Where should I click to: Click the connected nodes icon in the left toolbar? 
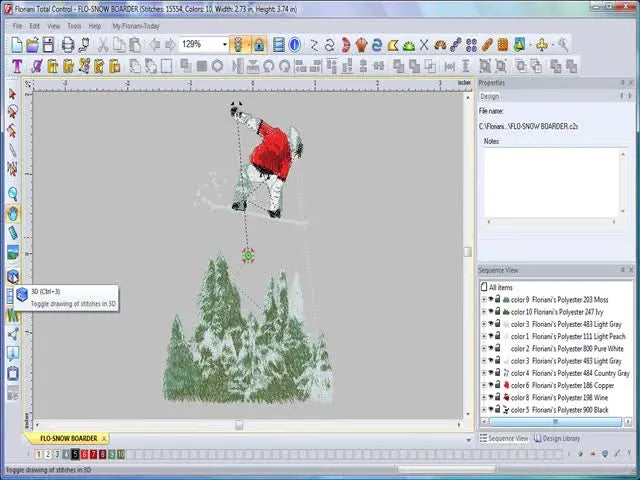coord(13,335)
